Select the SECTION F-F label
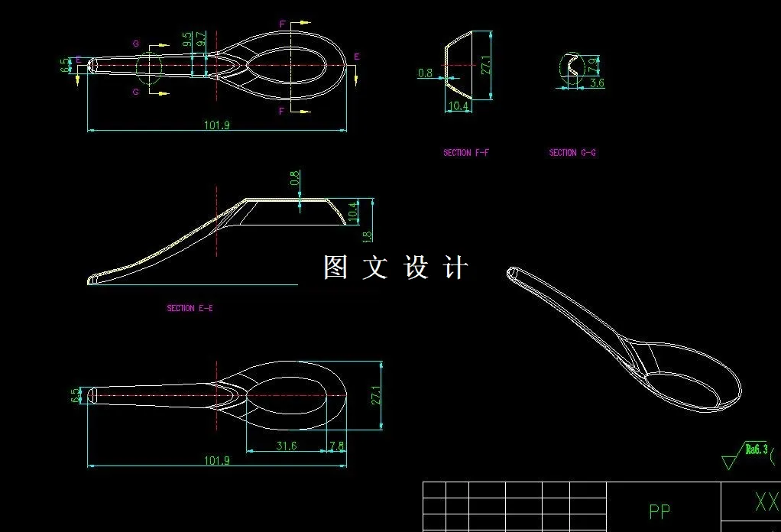The width and height of the screenshot is (781, 532). point(466,152)
